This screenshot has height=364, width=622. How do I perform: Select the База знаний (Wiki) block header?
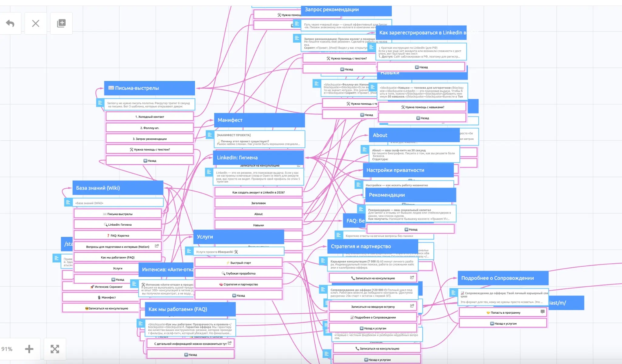coord(118,188)
